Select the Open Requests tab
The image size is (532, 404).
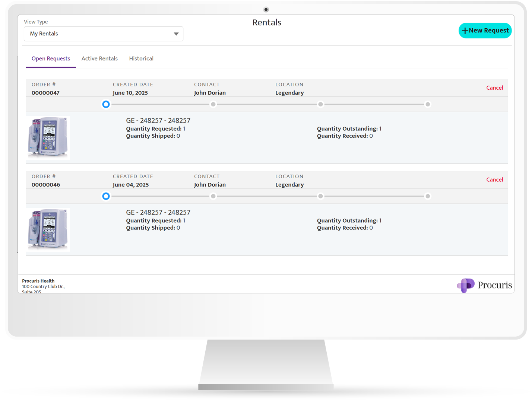[51, 59]
